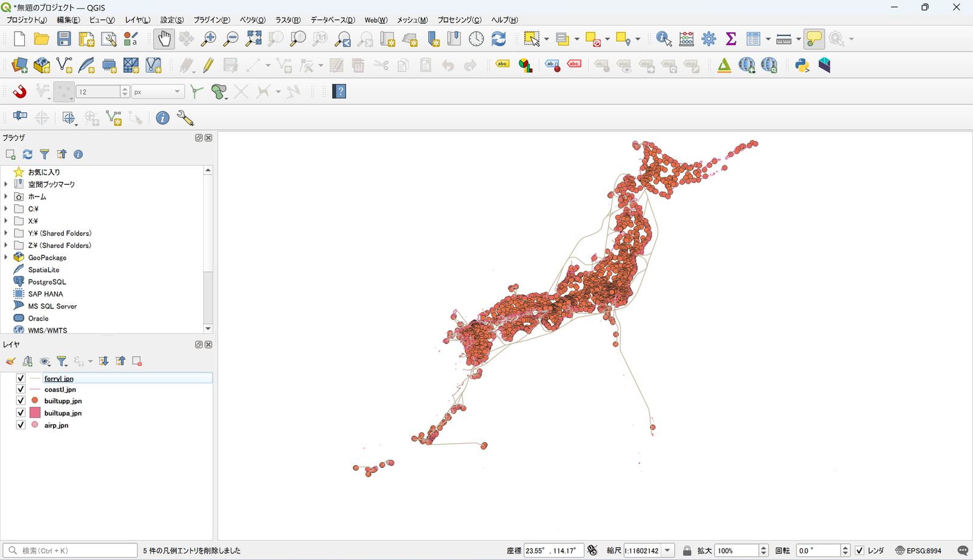Viewport: 973px width, 560px height.
Task: Close the ブラウザ panel
Action: 209,138
